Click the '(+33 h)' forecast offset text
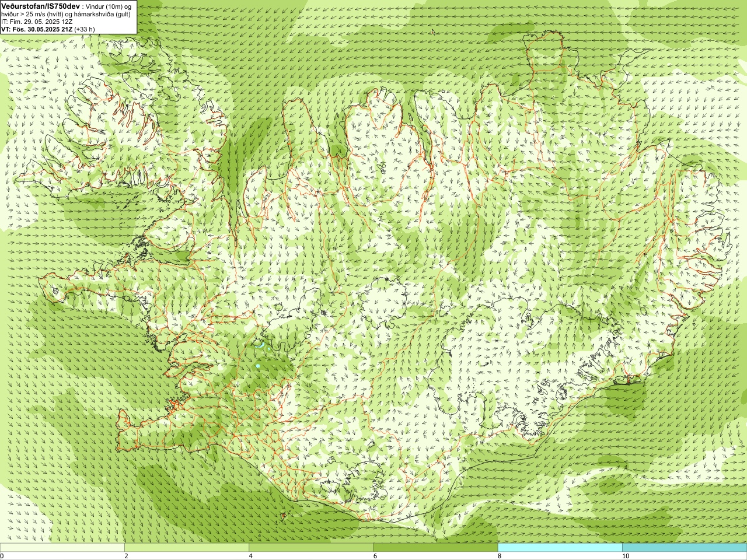 pyautogui.click(x=85, y=29)
